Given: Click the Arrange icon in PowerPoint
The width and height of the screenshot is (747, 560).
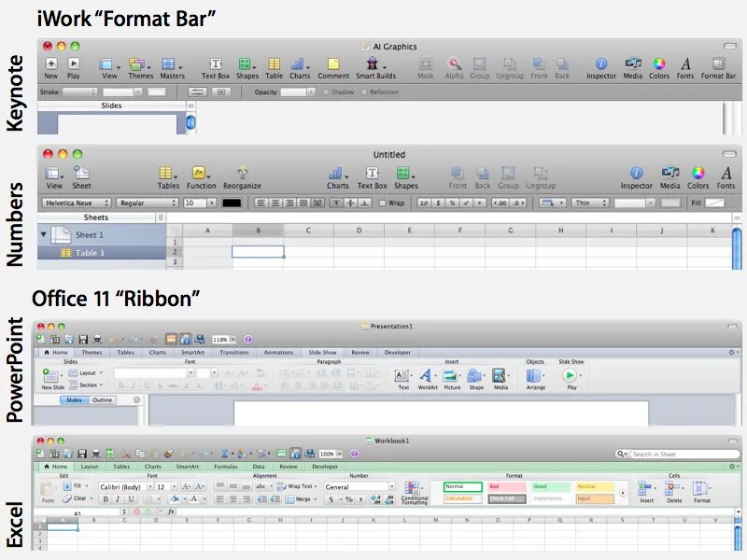Looking at the screenshot, I should (x=533, y=376).
